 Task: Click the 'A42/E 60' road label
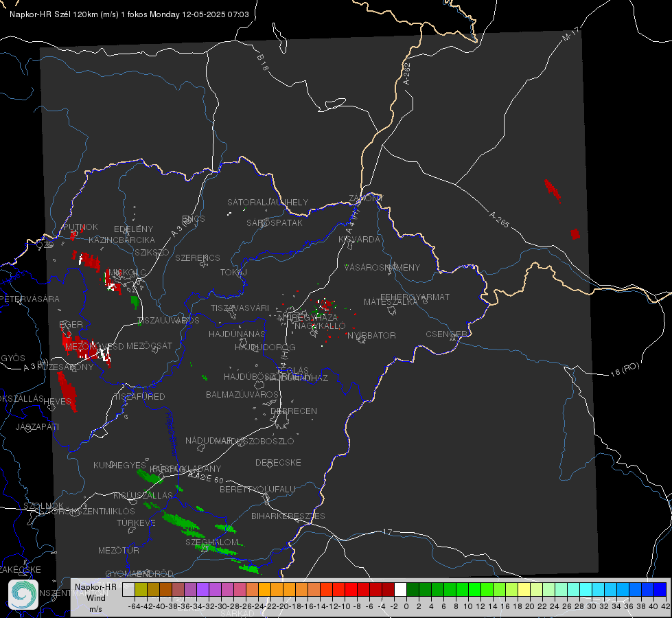(206, 477)
